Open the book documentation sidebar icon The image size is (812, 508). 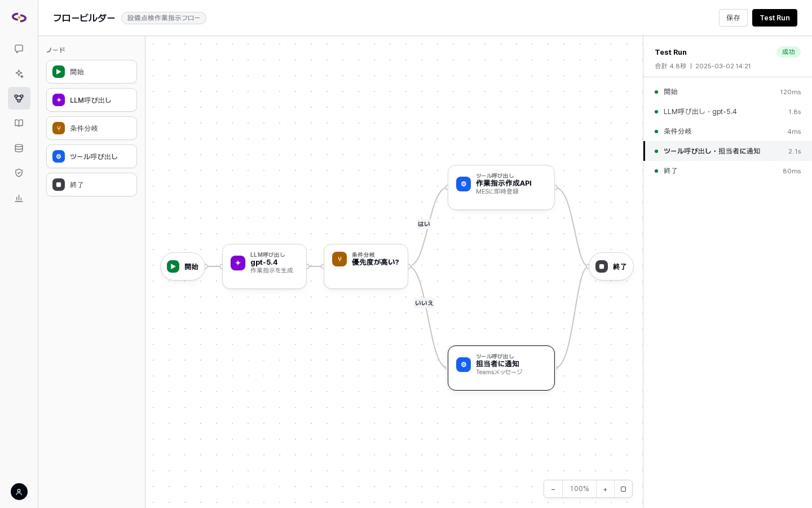[19, 123]
